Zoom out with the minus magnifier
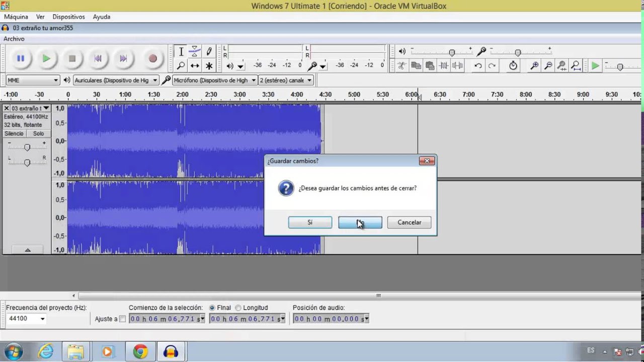Image resolution: width=644 pixels, height=362 pixels. pos(548,65)
